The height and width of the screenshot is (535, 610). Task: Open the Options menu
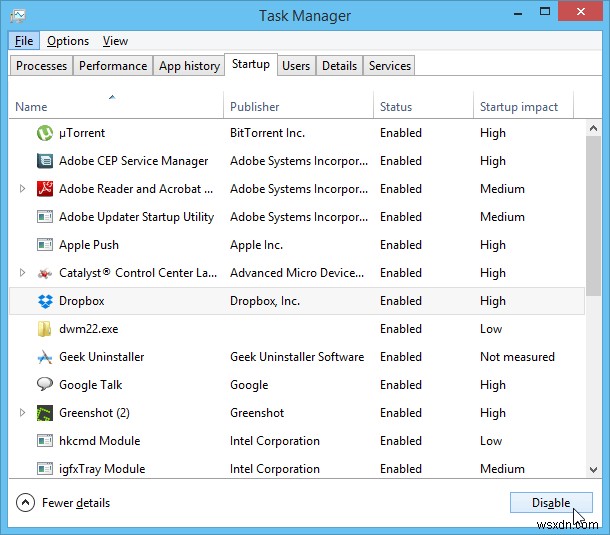click(x=68, y=41)
